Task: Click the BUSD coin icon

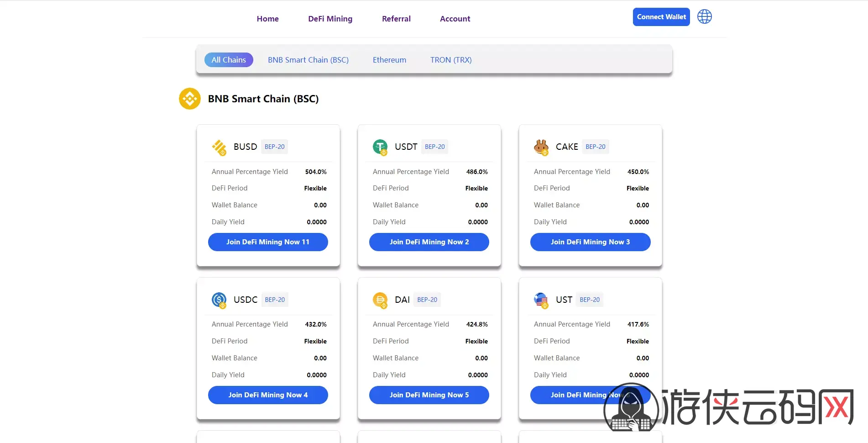Action: tap(219, 147)
